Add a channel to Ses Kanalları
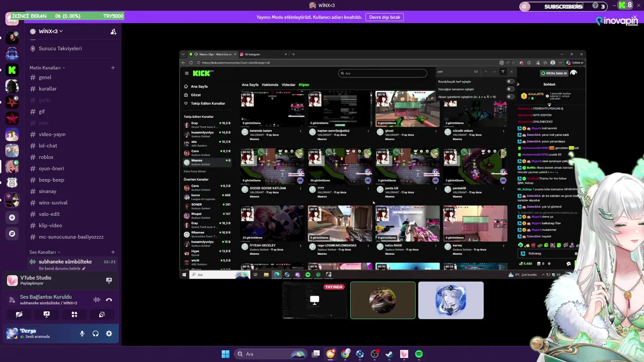The width and height of the screenshot is (644, 362). (x=113, y=252)
